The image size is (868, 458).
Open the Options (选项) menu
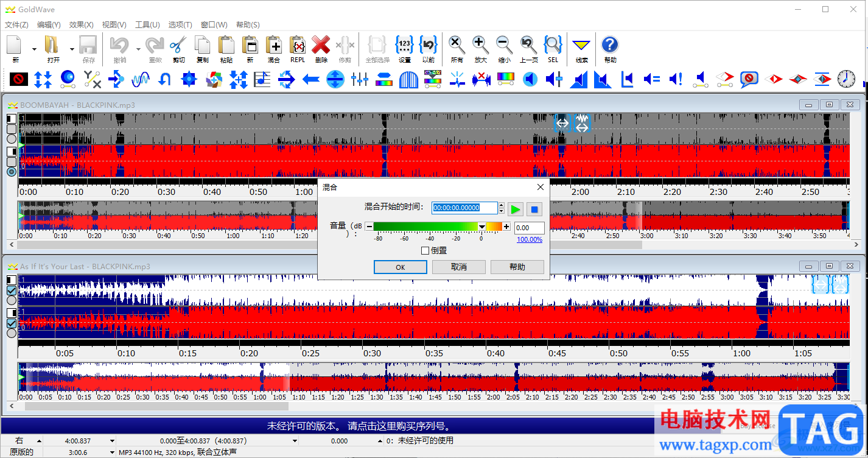tap(180, 25)
